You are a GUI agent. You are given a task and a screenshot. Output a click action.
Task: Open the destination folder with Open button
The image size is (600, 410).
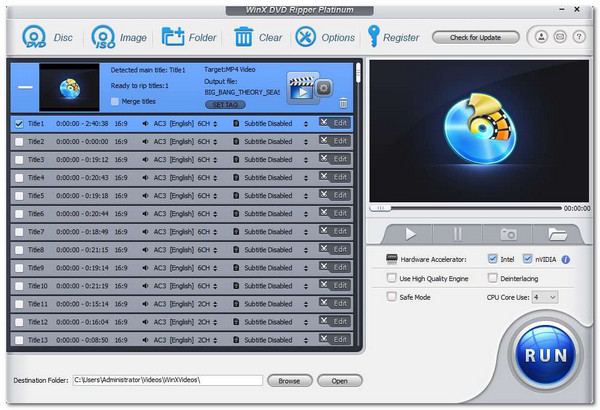tap(339, 381)
